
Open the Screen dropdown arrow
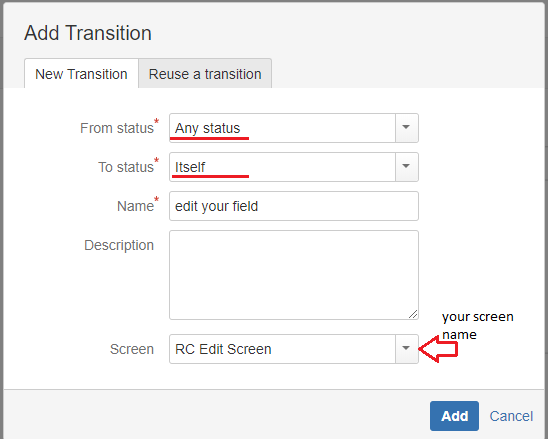point(406,348)
